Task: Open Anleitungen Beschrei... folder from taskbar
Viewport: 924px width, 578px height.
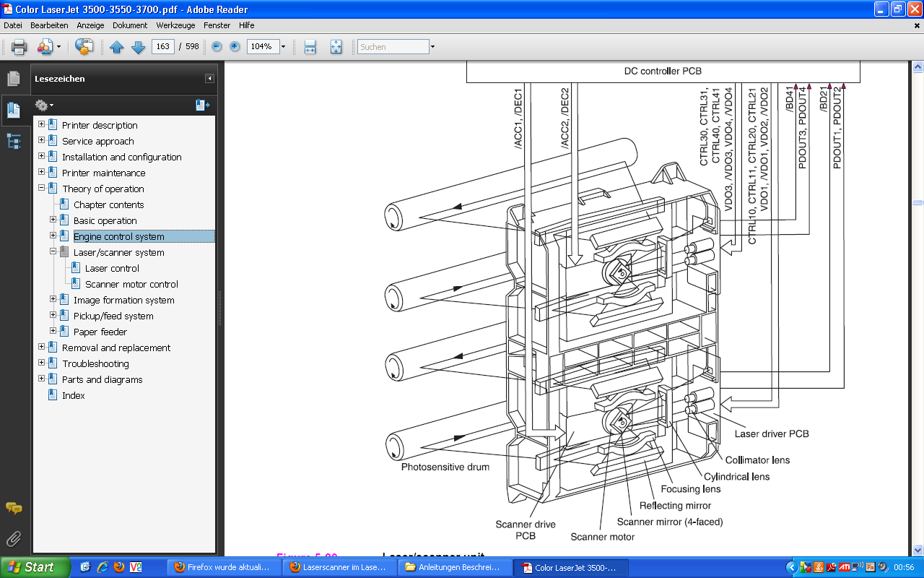Action: (x=456, y=567)
